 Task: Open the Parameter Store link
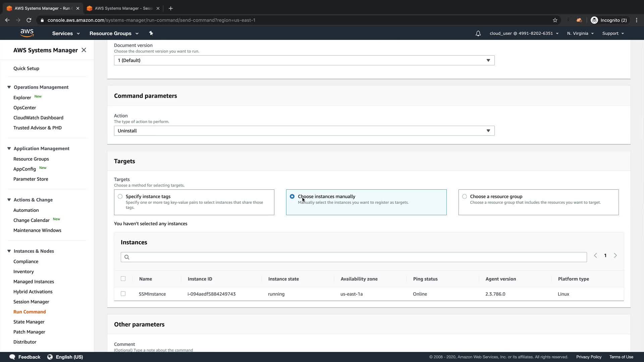[x=31, y=179]
